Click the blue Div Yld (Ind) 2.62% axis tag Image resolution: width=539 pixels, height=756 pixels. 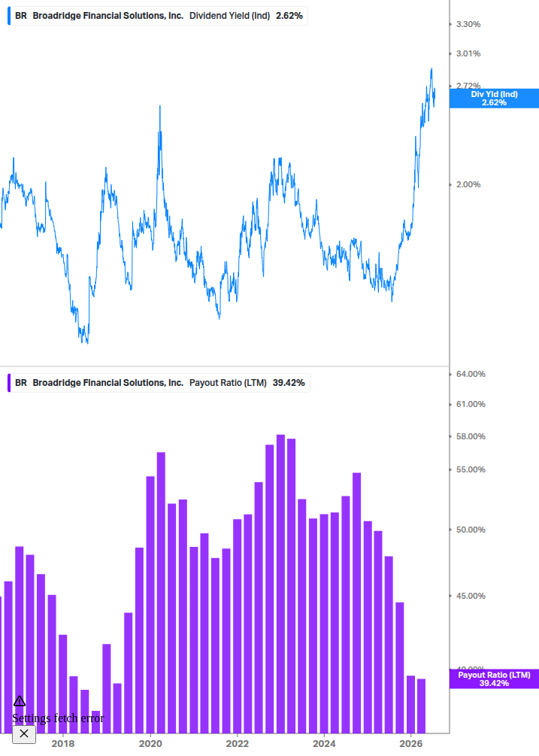494,99
